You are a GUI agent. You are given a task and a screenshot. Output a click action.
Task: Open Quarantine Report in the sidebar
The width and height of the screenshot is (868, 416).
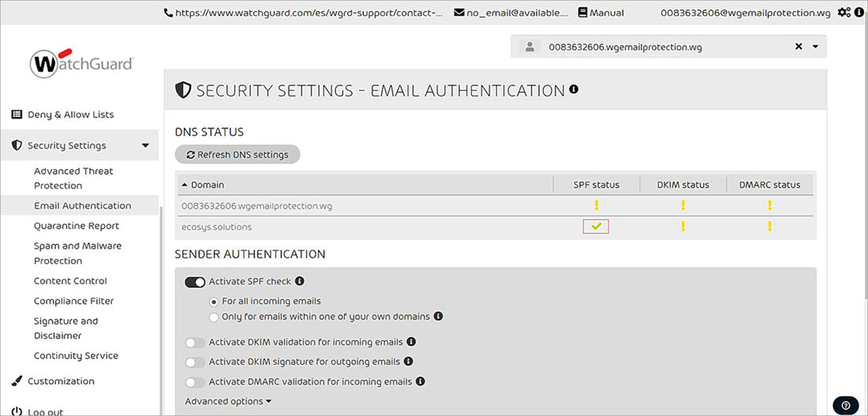pyautogui.click(x=77, y=226)
